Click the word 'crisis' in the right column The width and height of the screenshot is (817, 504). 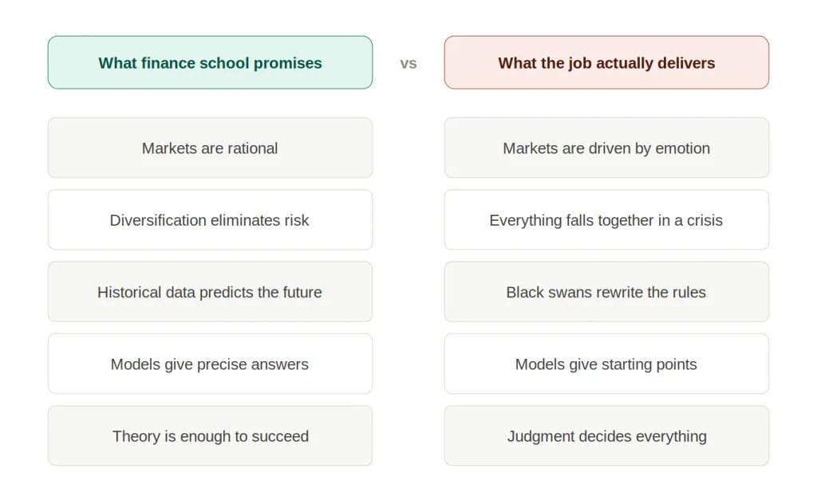(705, 220)
